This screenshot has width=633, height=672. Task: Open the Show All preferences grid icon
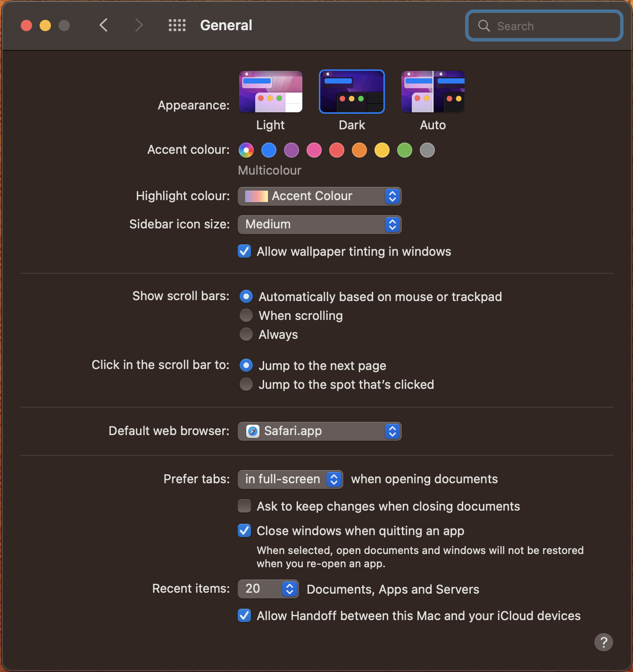pos(177,25)
